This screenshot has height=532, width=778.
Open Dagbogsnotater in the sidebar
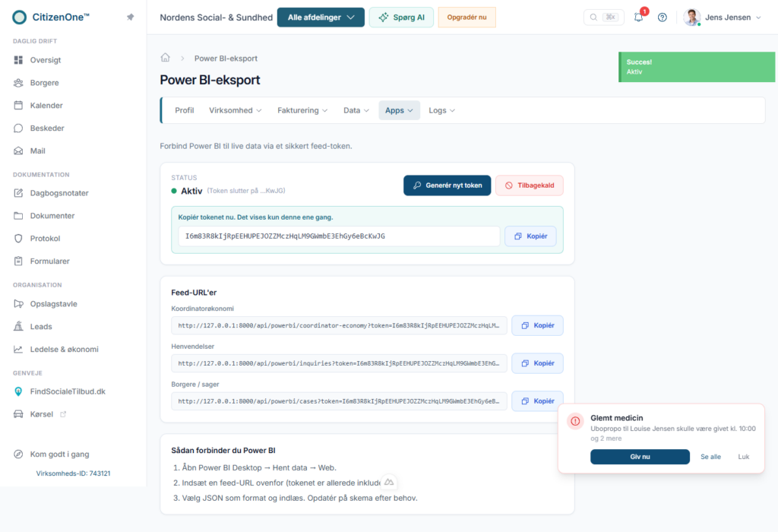pyautogui.click(x=59, y=193)
